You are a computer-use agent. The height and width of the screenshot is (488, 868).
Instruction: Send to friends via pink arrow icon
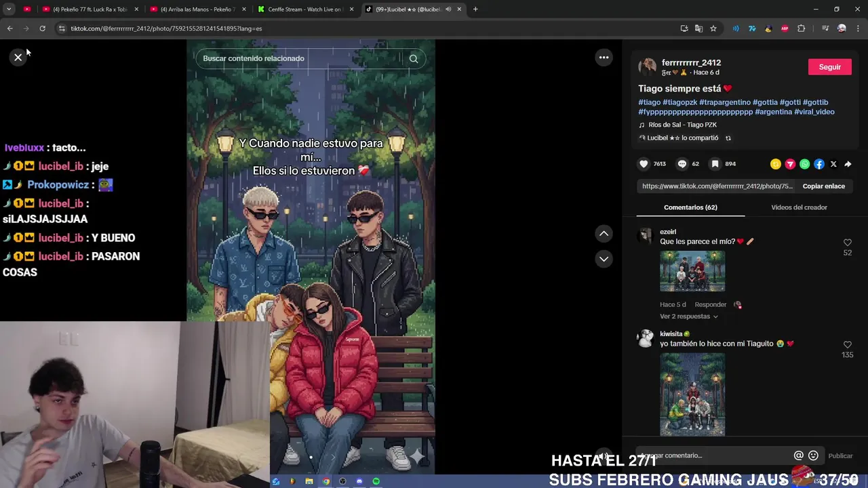point(790,164)
